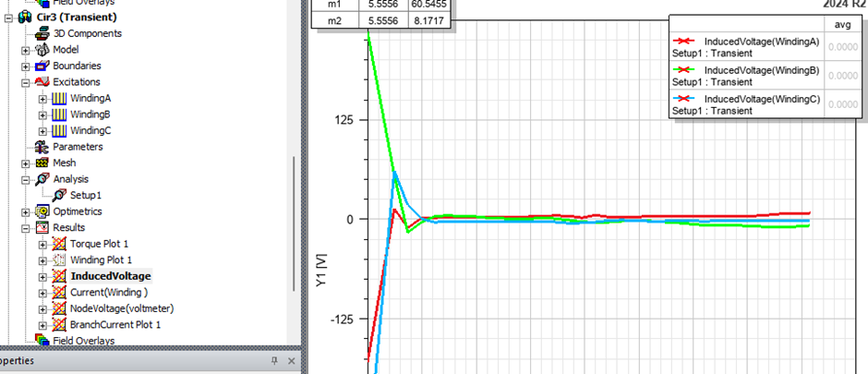
Task: Click the Results icon
Action: tap(42, 227)
